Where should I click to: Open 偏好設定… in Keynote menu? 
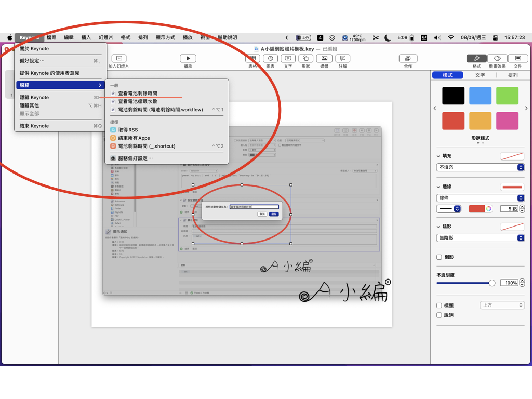tap(59, 61)
